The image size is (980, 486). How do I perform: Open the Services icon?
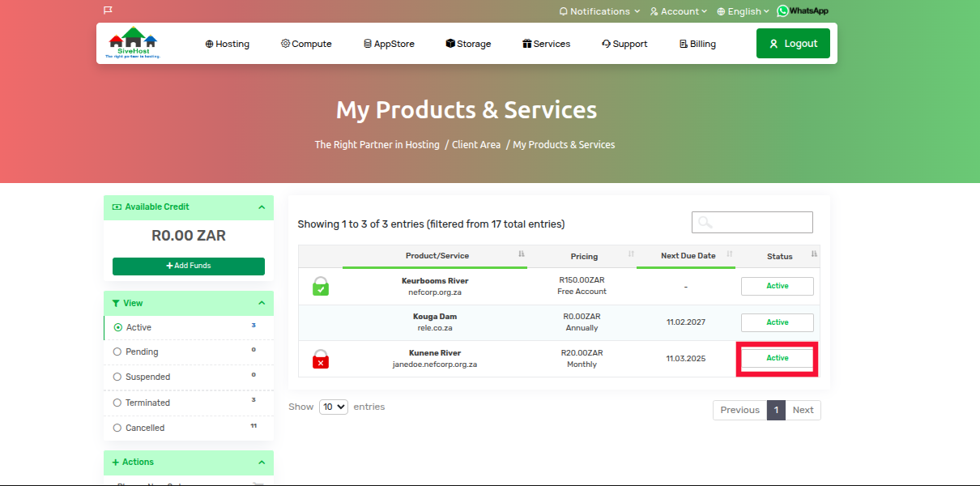[x=528, y=44]
